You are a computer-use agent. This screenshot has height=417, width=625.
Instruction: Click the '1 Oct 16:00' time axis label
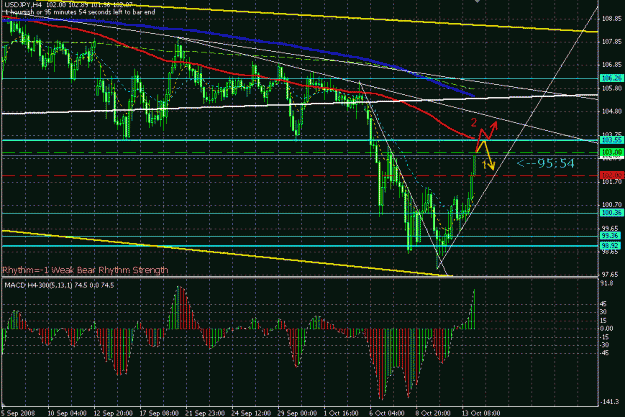(x=342, y=413)
